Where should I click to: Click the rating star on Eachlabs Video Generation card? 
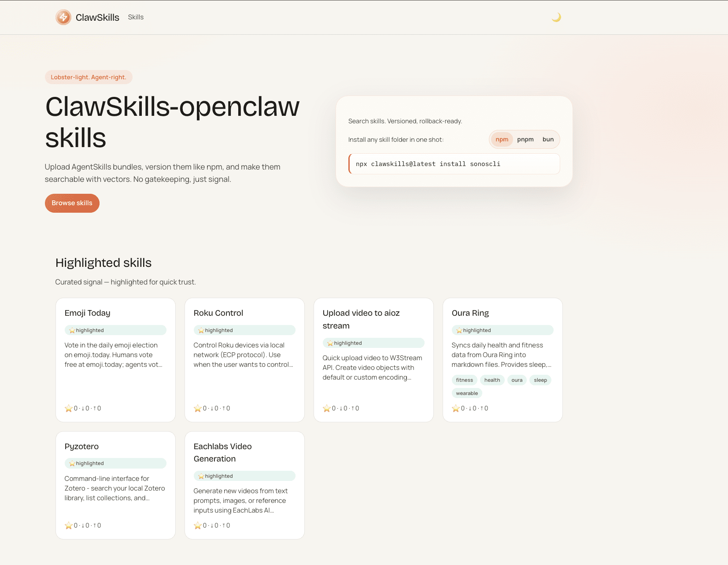(197, 525)
